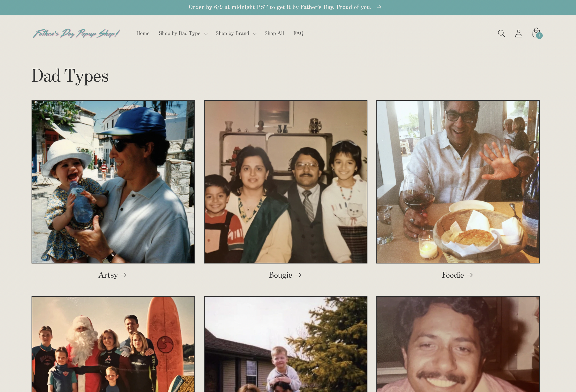Click the Father's Day order deadline announcement

[x=280, y=7]
